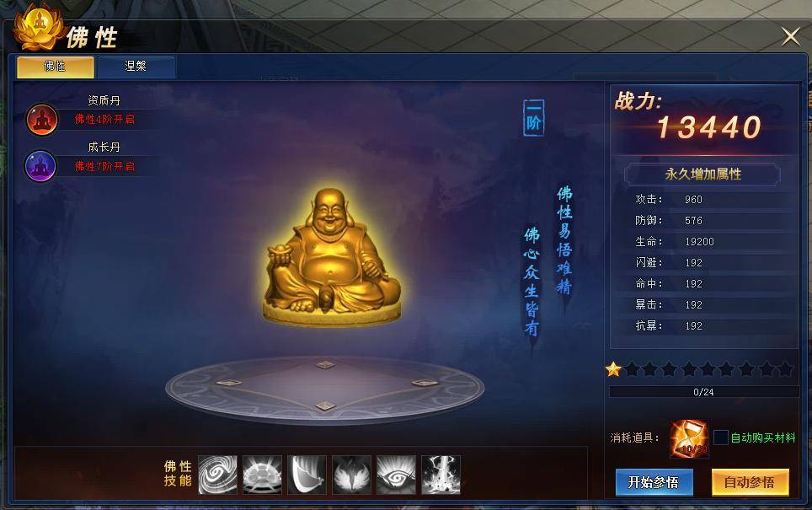Click the 开始参悟 button

point(654,482)
